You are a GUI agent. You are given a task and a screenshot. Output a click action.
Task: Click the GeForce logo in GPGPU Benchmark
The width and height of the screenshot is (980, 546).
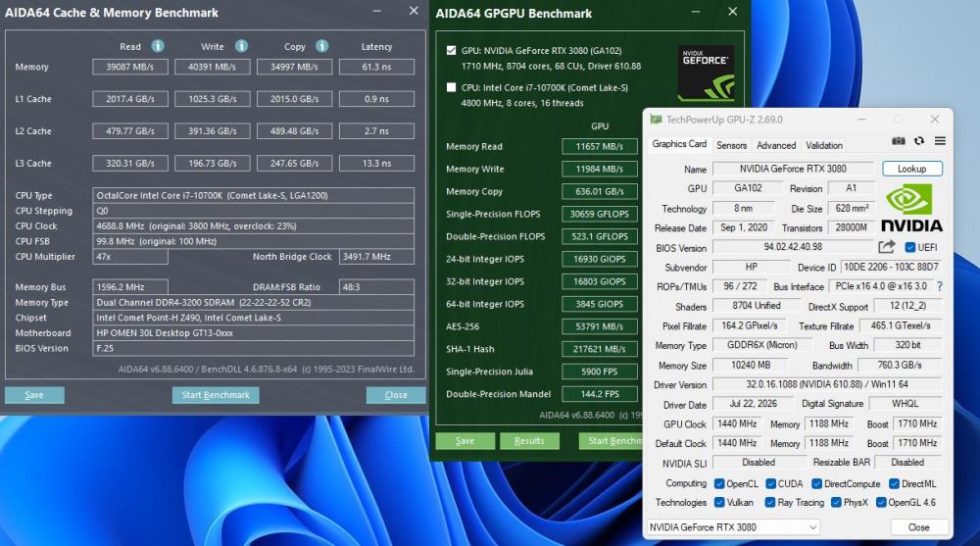[x=707, y=74]
